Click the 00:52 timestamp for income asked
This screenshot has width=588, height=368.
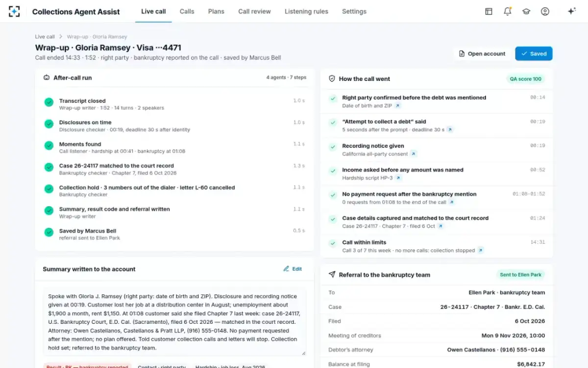click(538, 170)
